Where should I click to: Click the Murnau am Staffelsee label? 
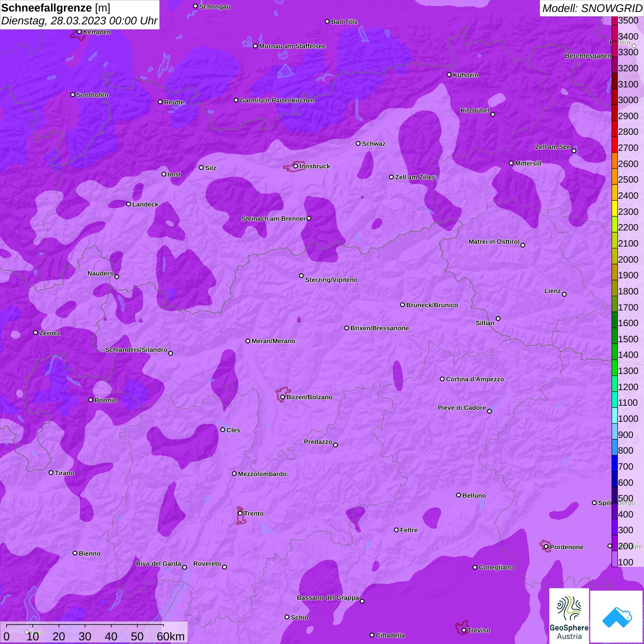coord(293,46)
